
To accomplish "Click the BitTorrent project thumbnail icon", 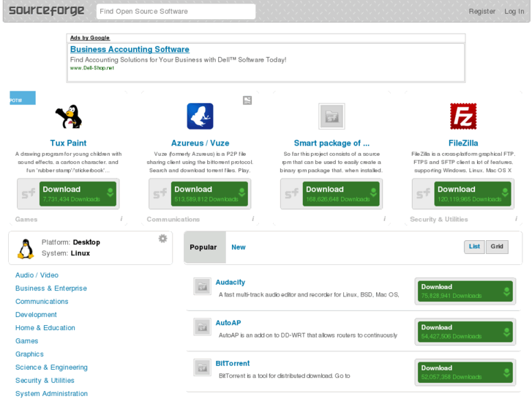I will point(202,368).
